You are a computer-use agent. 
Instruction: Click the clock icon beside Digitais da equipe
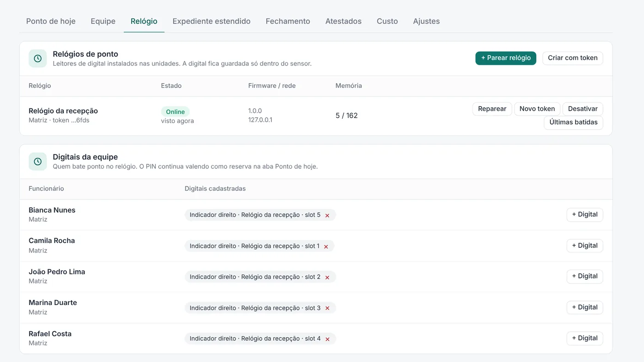coord(38,161)
